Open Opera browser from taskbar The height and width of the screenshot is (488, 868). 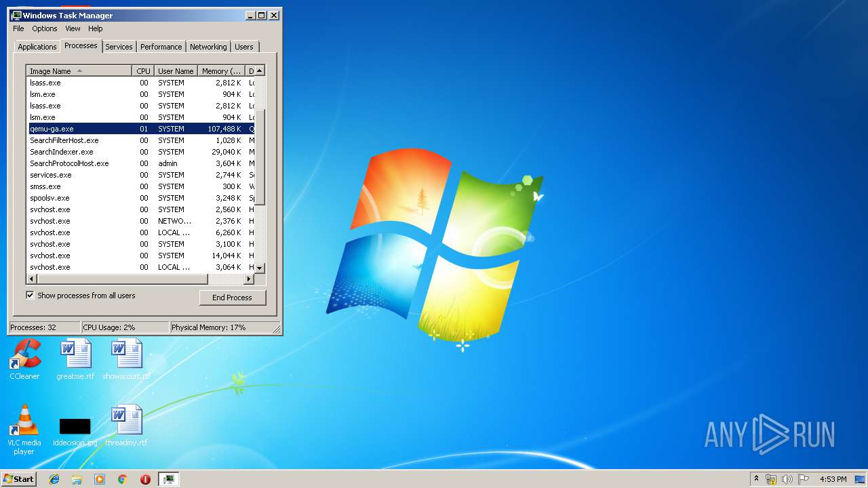pos(145,479)
